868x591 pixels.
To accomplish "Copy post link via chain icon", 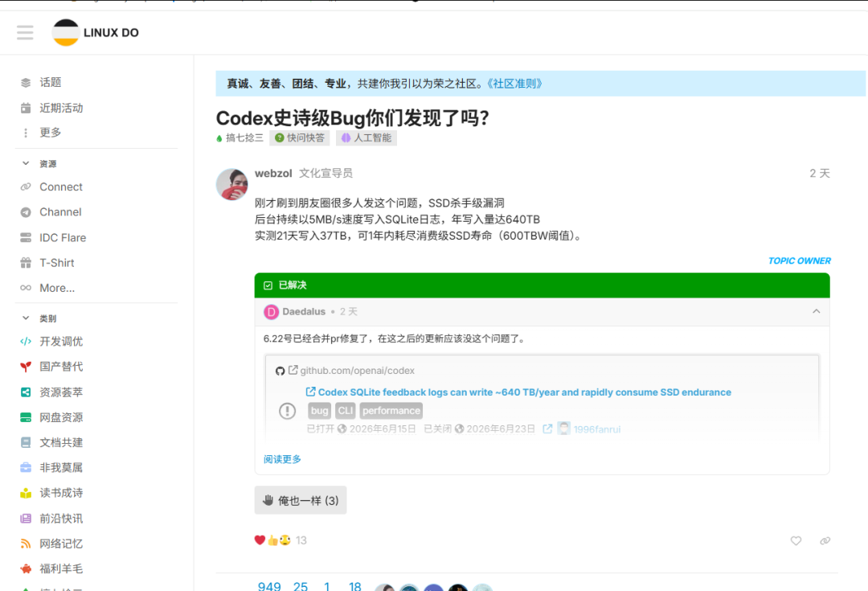I will tap(825, 540).
